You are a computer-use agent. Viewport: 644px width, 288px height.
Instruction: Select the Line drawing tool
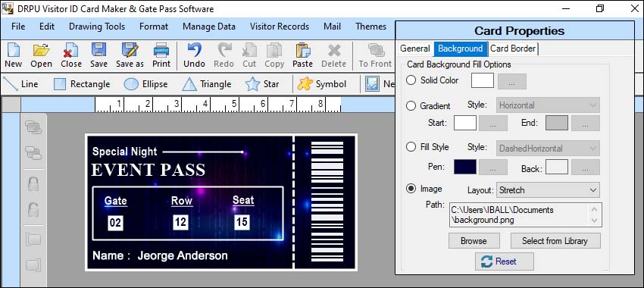[21, 84]
